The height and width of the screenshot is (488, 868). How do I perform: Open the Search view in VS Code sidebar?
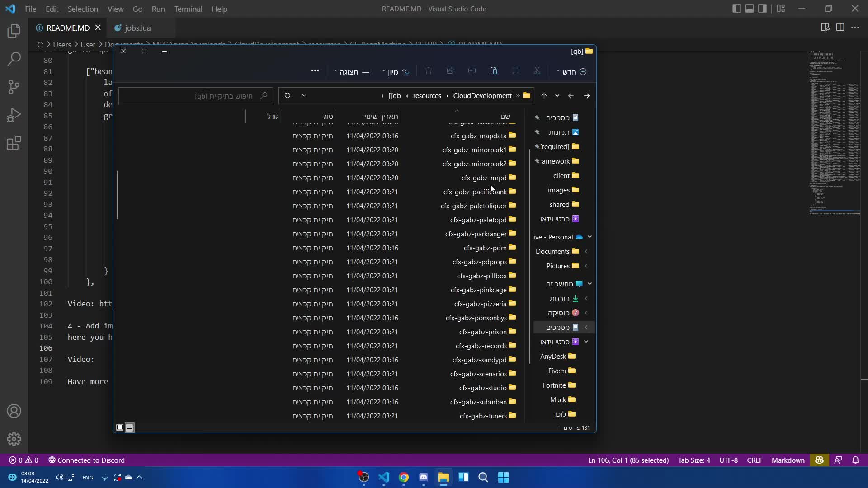[14, 59]
